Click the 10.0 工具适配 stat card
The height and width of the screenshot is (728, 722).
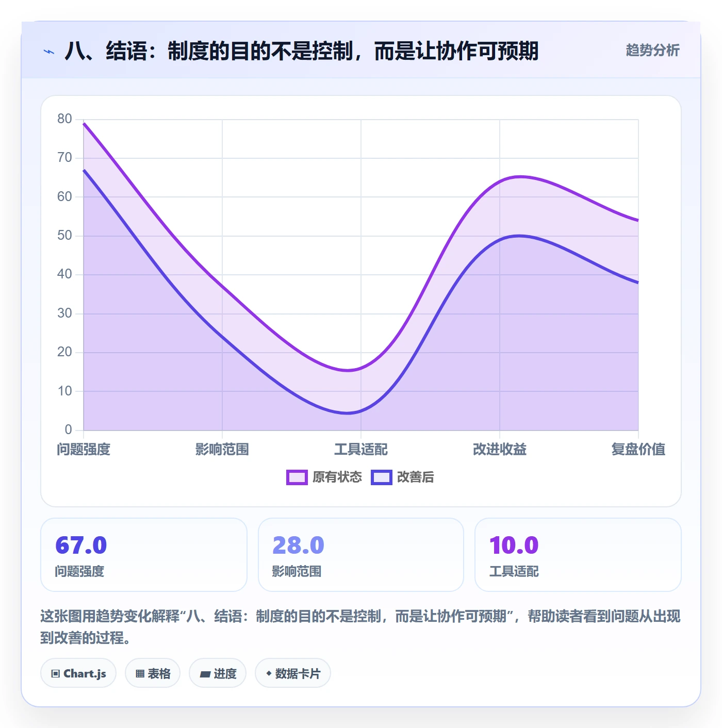(578, 555)
